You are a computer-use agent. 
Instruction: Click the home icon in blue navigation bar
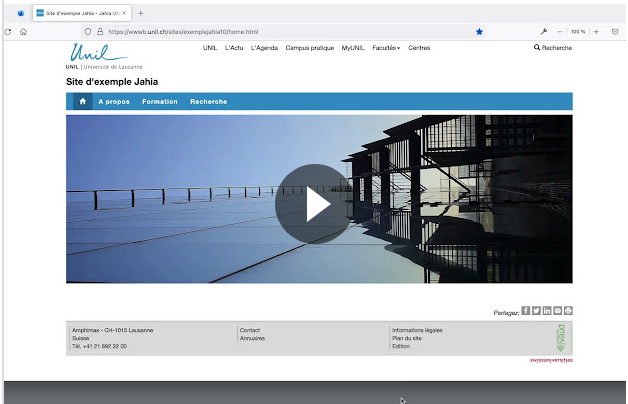[x=82, y=101]
